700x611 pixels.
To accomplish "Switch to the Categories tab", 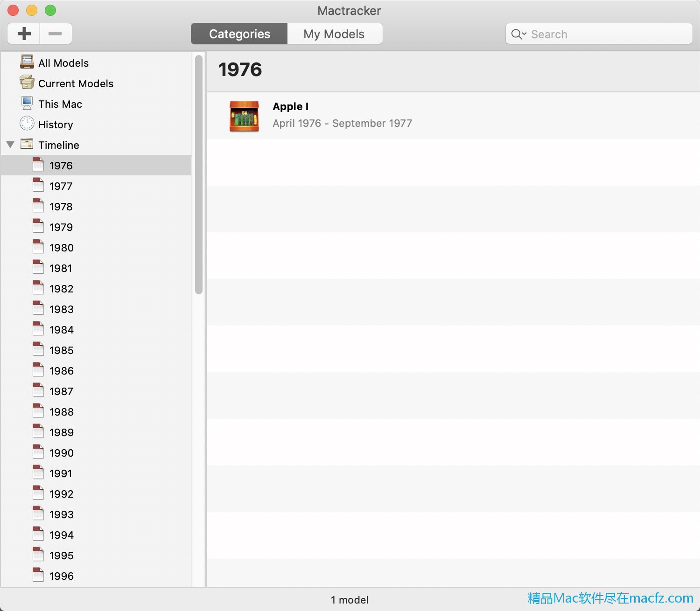I will (239, 34).
